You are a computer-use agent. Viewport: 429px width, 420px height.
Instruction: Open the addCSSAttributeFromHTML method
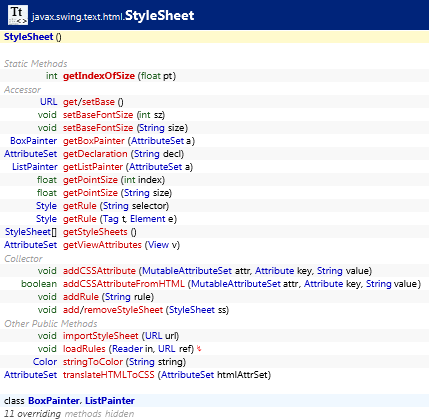pos(124,284)
